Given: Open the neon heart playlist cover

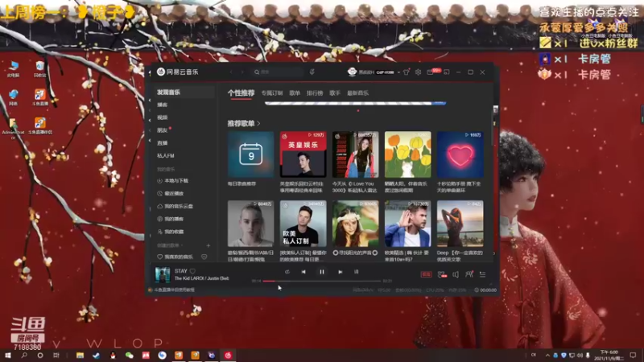Looking at the screenshot, I should 460,154.
